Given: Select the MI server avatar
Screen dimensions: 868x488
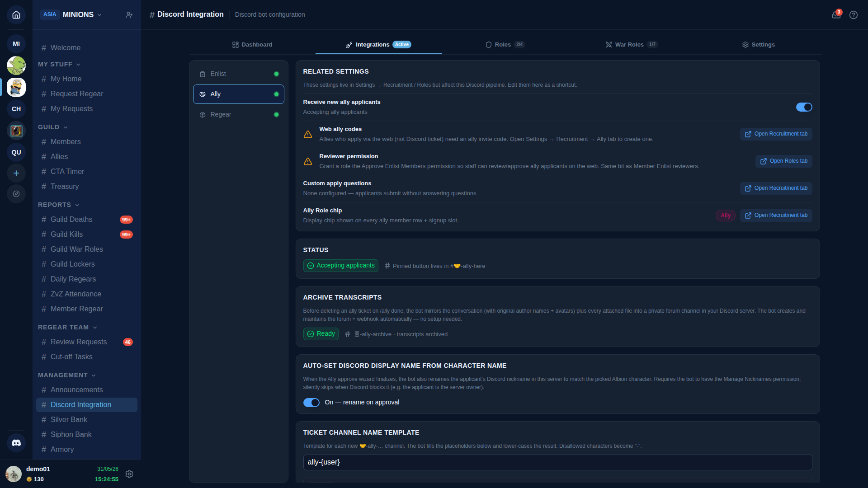Looking at the screenshot, I should [16, 44].
